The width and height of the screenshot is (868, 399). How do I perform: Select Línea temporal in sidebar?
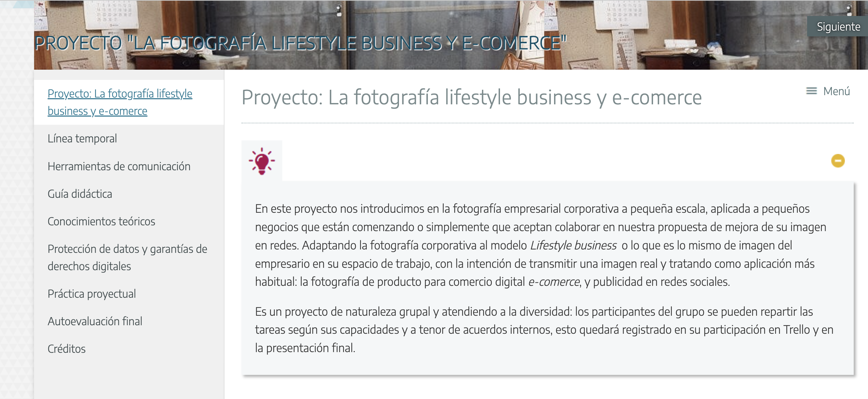(x=82, y=139)
